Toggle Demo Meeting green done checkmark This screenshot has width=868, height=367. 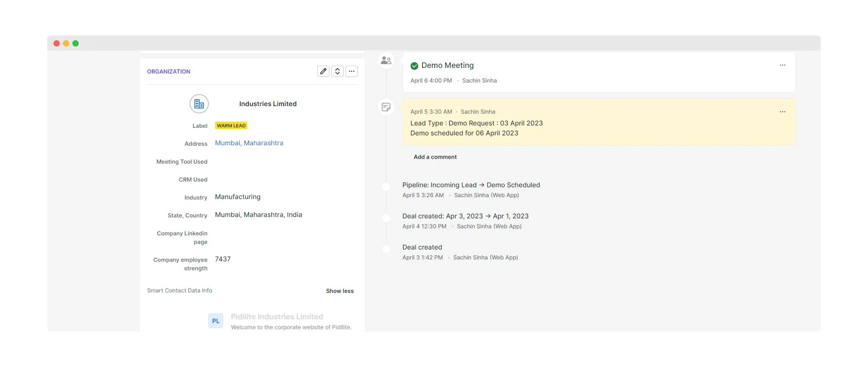(414, 66)
